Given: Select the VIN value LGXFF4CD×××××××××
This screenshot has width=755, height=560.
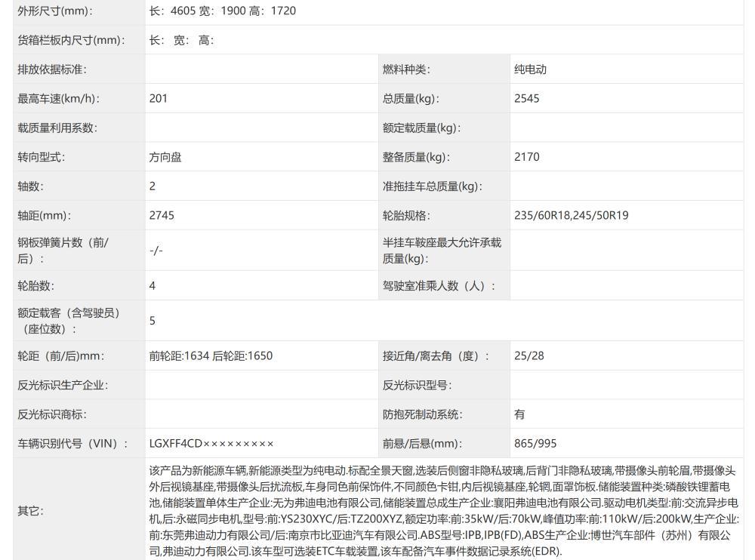Looking at the screenshot, I should pyautogui.click(x=211, y=444).
